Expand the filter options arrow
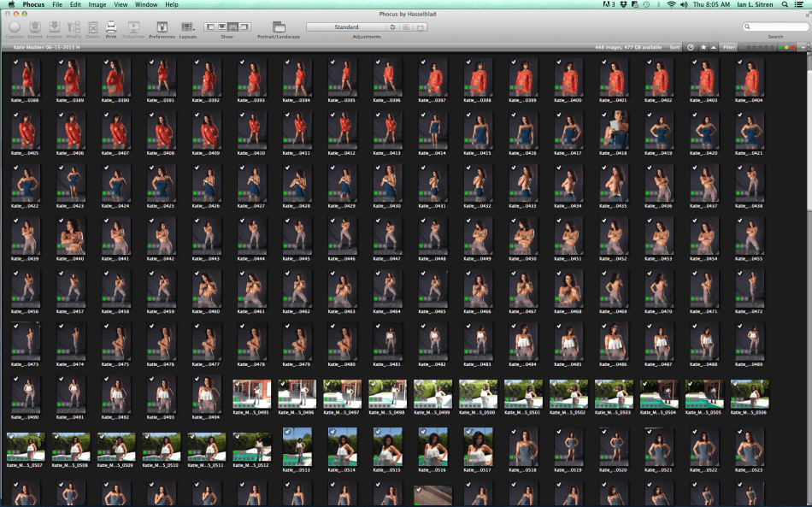The height and width of the screenshot is (507, 812). pyautogui.click(x=804, y=47)
